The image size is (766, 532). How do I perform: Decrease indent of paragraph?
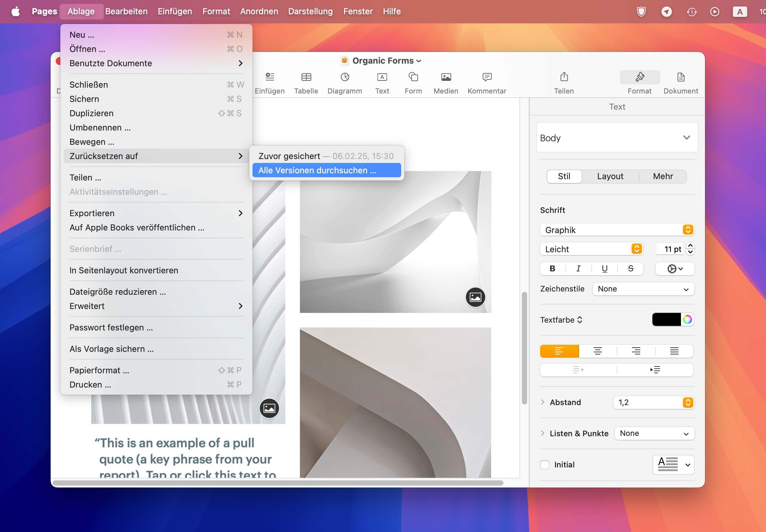tap(578, 370)
